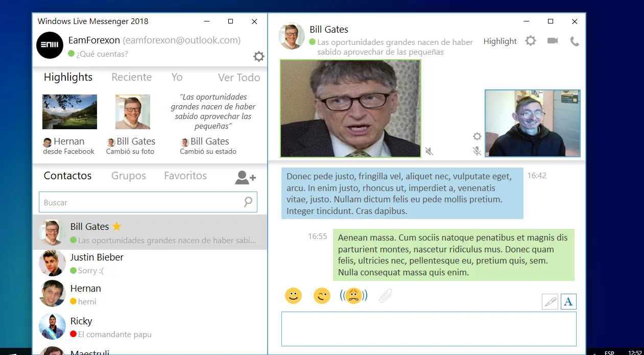Click Bill Gates video feed

click(x=350, y=108)
